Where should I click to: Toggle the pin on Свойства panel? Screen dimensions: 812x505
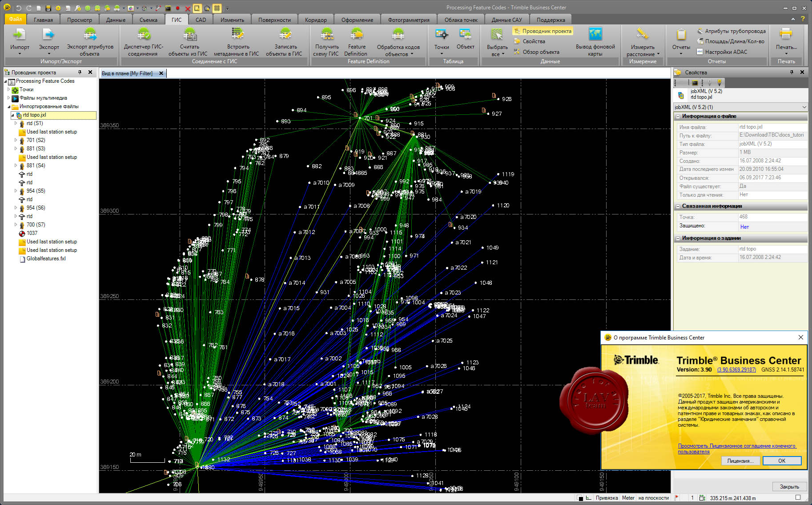click(x=792, y=72)
